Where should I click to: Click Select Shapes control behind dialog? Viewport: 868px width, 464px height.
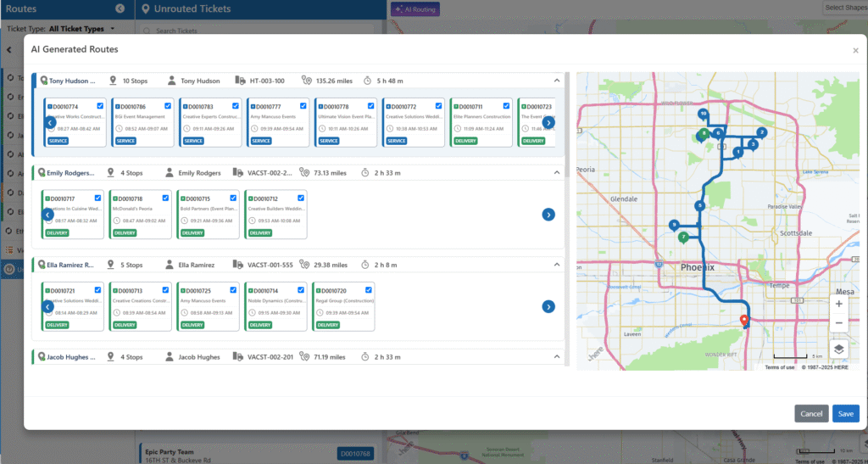coord(846,8)
